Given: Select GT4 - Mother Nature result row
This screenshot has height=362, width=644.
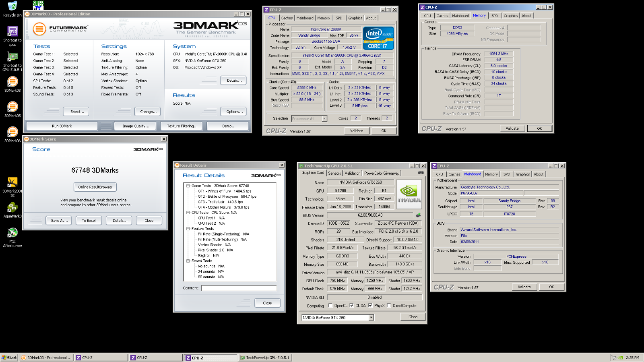Looking at the screenshot, I should [x=223, y=207].
